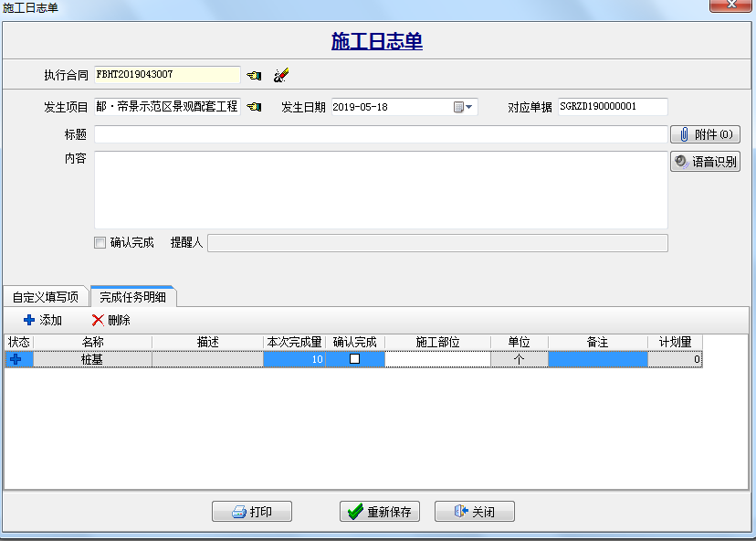Click 重新保存 to save again
Image resolution: width=756 pixels, height=541 pixels.
click(380, 512)
